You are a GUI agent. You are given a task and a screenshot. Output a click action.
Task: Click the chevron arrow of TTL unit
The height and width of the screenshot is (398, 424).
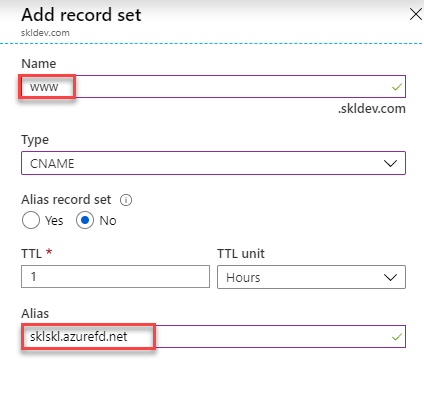pos(390,277)
